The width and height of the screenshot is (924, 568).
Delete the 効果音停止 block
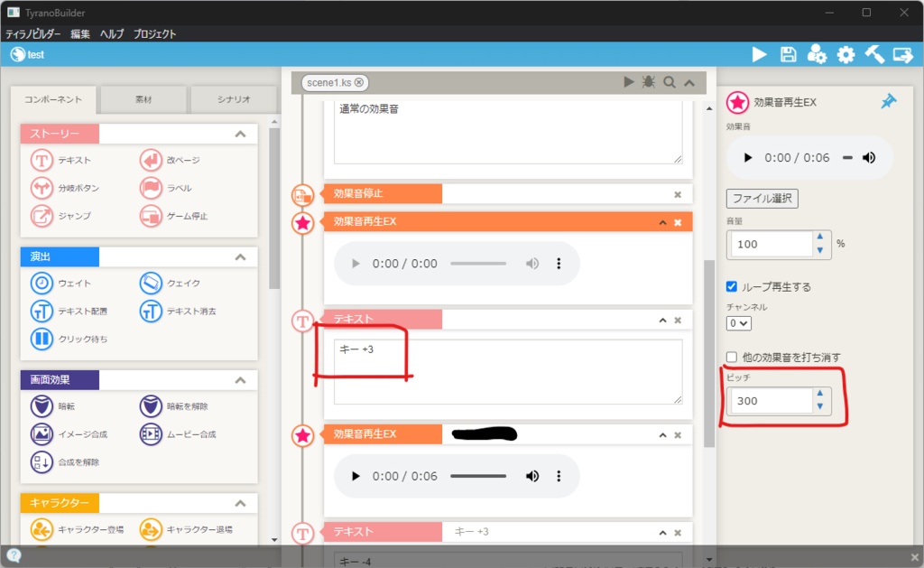click(x=678, y=195)
